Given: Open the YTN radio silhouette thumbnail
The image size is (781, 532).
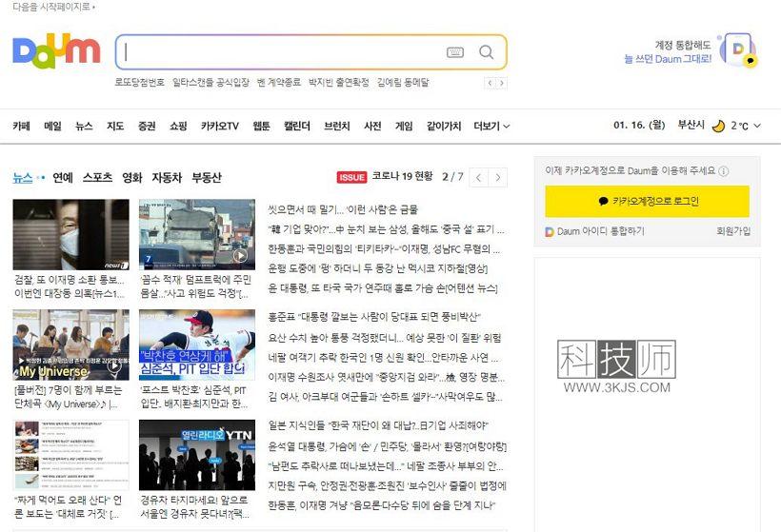Looking at the screenshot, I should (197, 455).
